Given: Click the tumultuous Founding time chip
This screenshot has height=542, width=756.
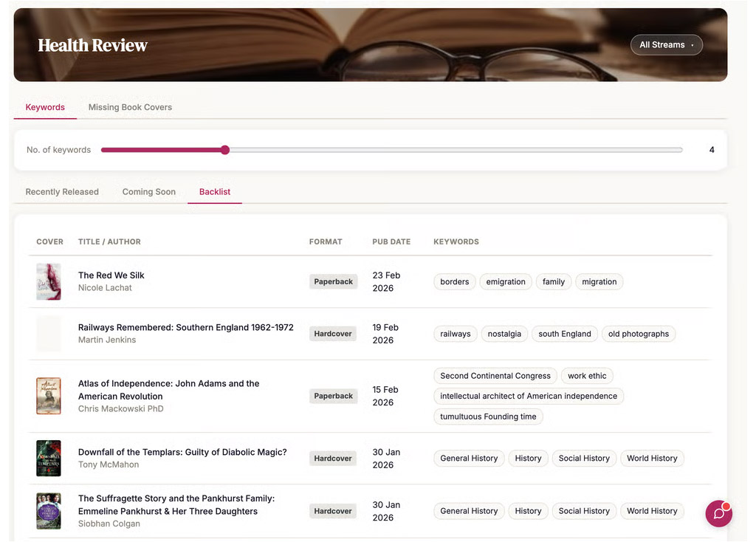Looking at the screenshot, I should tap(488, 416).
